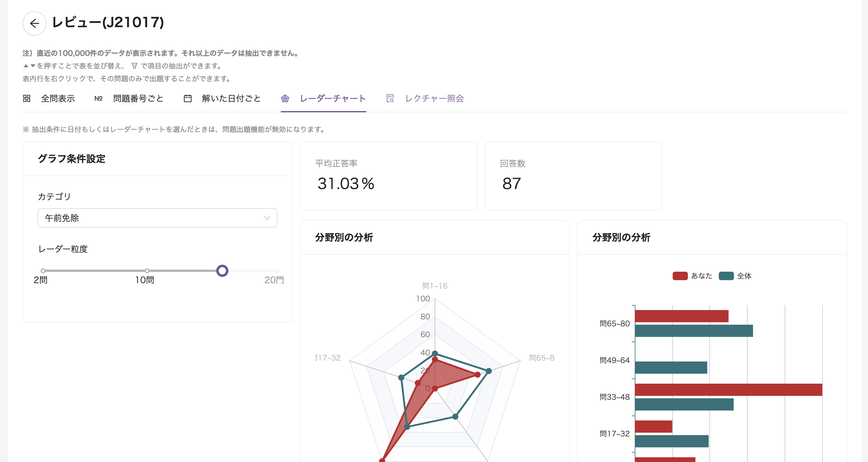
Task: Switch to the 全問表示 tab
Action: point(58,98)
